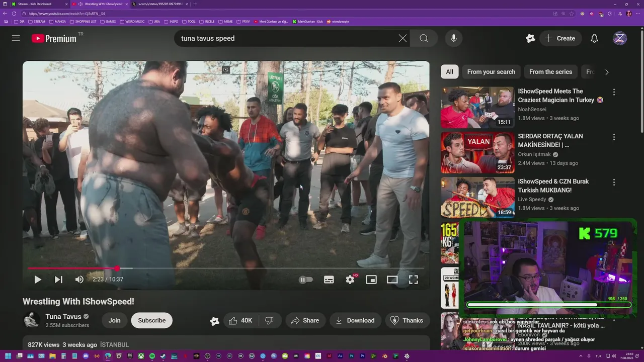Open the SHOPPING LIST bookmarks folder

[83, 22]
